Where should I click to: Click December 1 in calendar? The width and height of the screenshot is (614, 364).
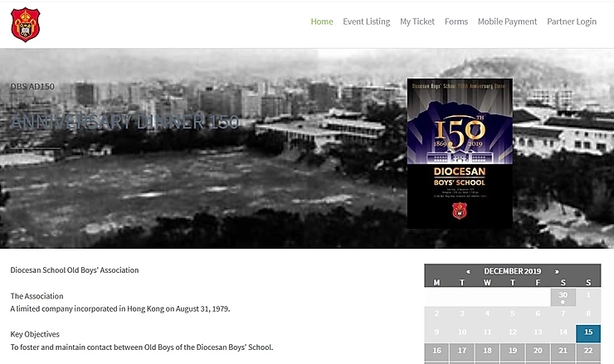[588, 298]
